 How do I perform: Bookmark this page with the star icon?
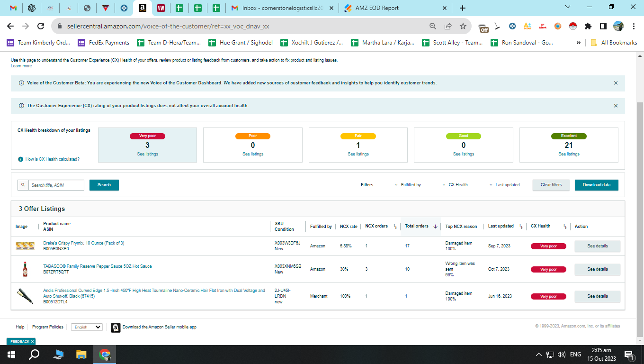[x=463, y=27]
